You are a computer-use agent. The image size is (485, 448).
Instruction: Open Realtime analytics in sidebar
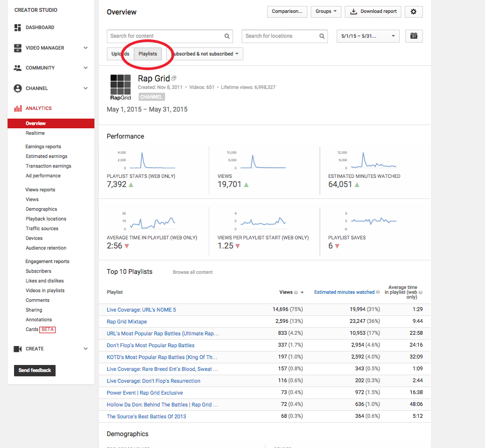(35, 133)
